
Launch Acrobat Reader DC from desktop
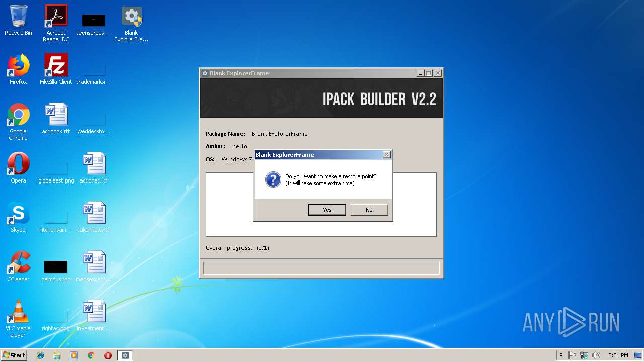click(56, 23)
